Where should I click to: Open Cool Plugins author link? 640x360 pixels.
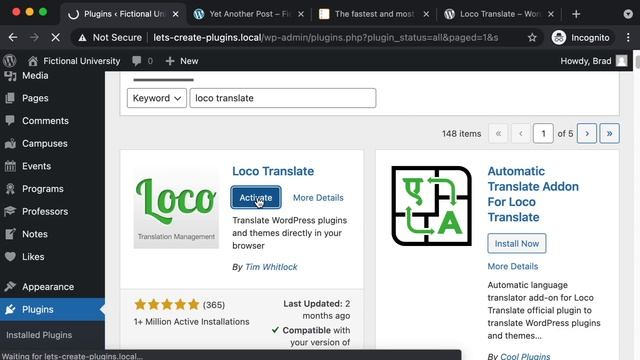(x=525, y=356)
